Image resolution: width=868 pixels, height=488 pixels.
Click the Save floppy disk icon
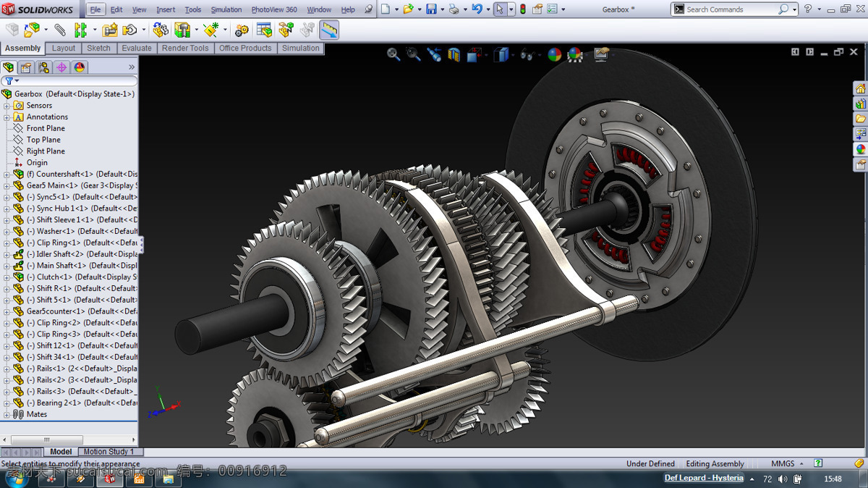[x=431, y=9]
